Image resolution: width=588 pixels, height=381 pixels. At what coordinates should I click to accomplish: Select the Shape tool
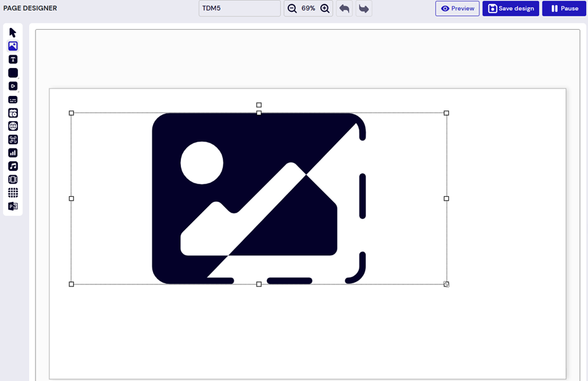pyautogui.click(x=13, y=72)
